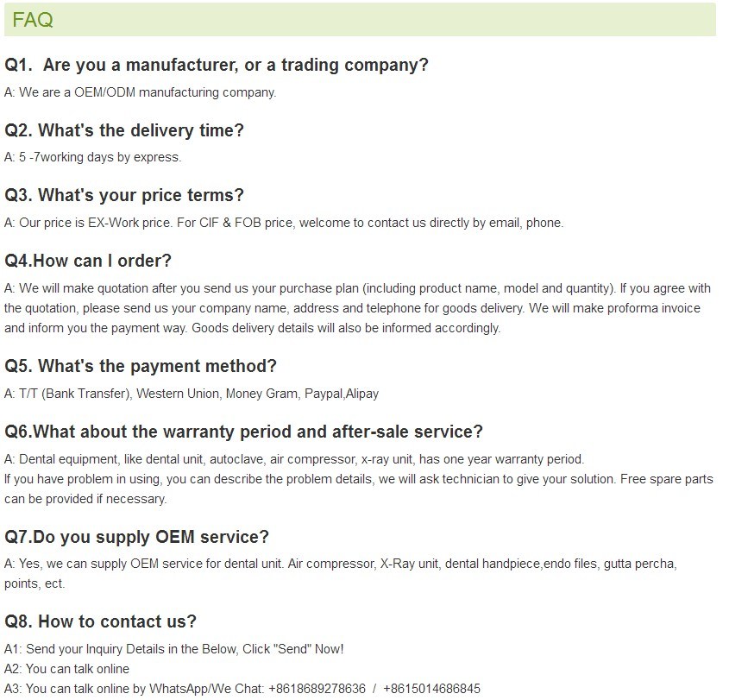
Task: Click the Q4 How can I order heading
Action: [x=88, y=261]
